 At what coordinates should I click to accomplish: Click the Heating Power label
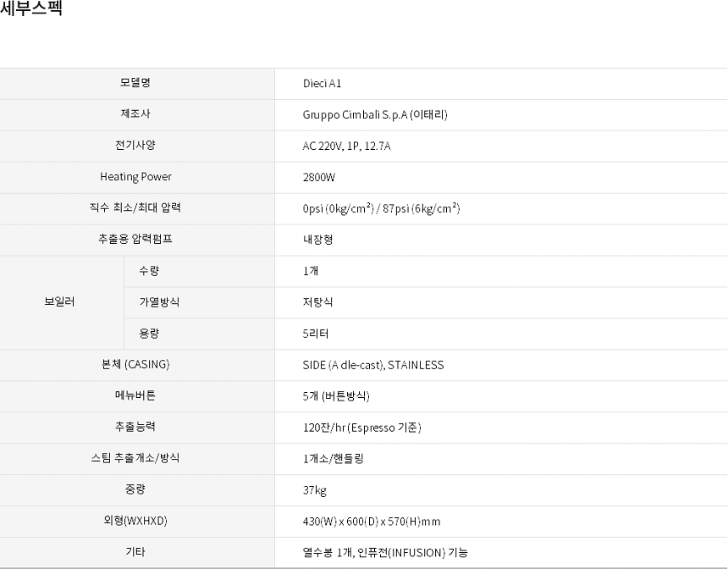(x=135, y=177)
